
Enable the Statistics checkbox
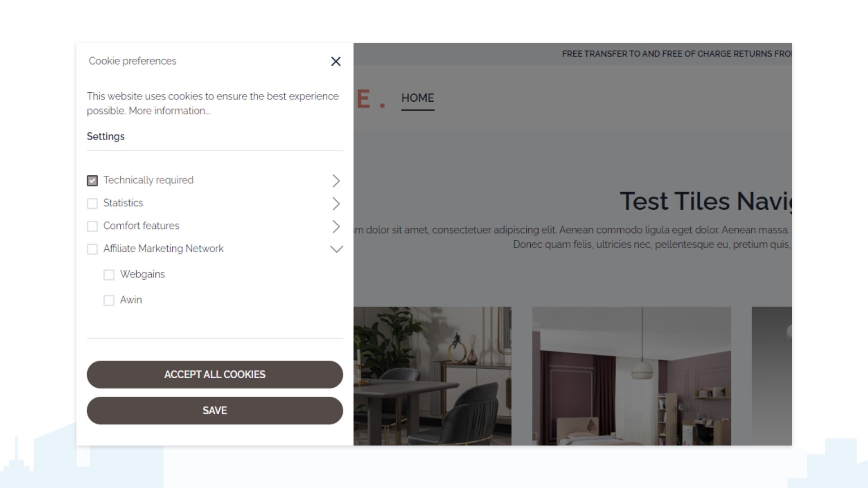tap(92, 203)
